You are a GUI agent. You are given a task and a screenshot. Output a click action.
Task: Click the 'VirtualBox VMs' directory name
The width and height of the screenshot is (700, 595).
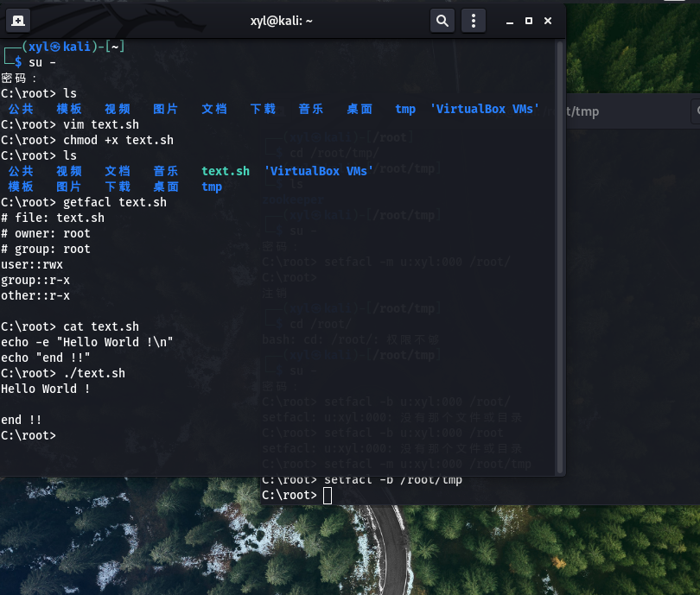coord(317,171)
